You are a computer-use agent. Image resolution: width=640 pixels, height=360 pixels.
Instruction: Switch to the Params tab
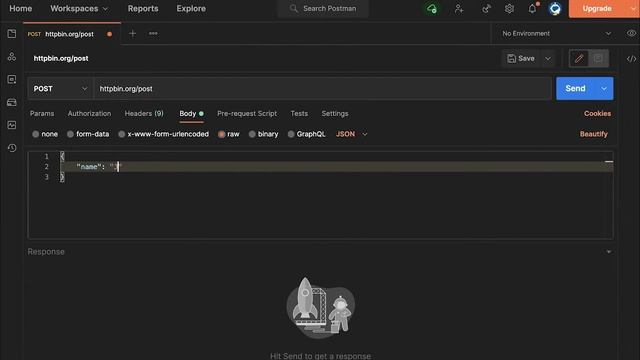pyautogui.click(x=42, y=113)
